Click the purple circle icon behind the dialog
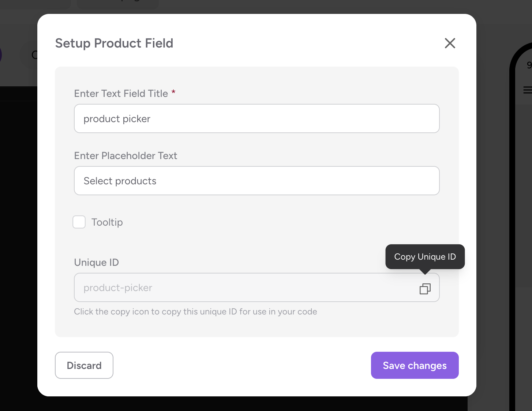 coord(1,55)
